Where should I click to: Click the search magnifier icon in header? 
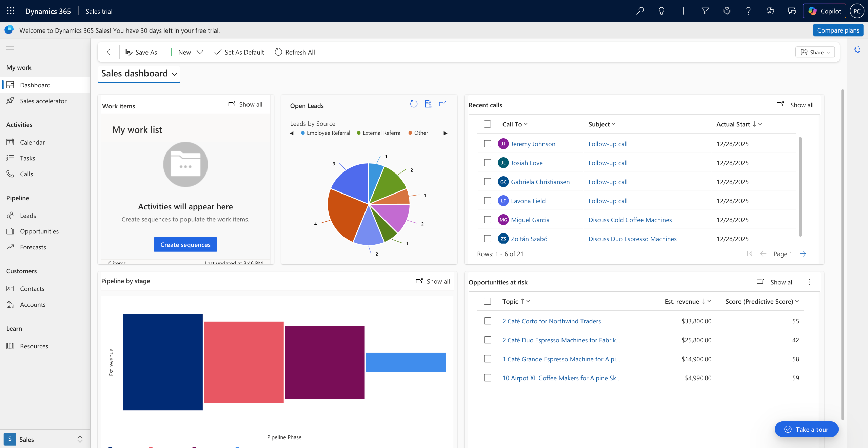coord(640,11)
